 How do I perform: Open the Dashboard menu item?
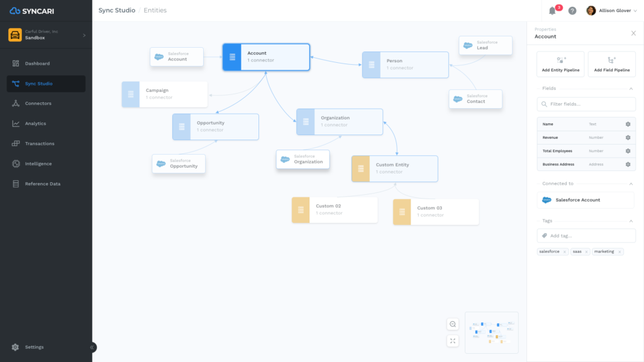tap(46, 63)
